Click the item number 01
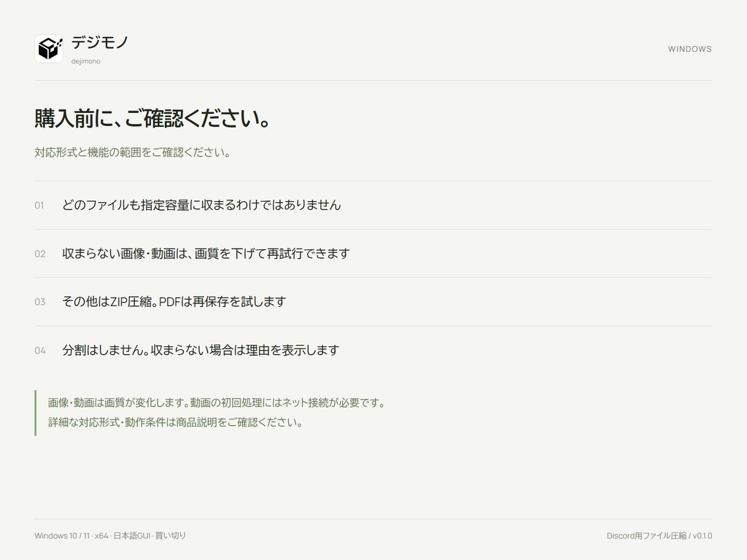Image resolution: width=747 pixels, height=560 pixels. [39, 206]
